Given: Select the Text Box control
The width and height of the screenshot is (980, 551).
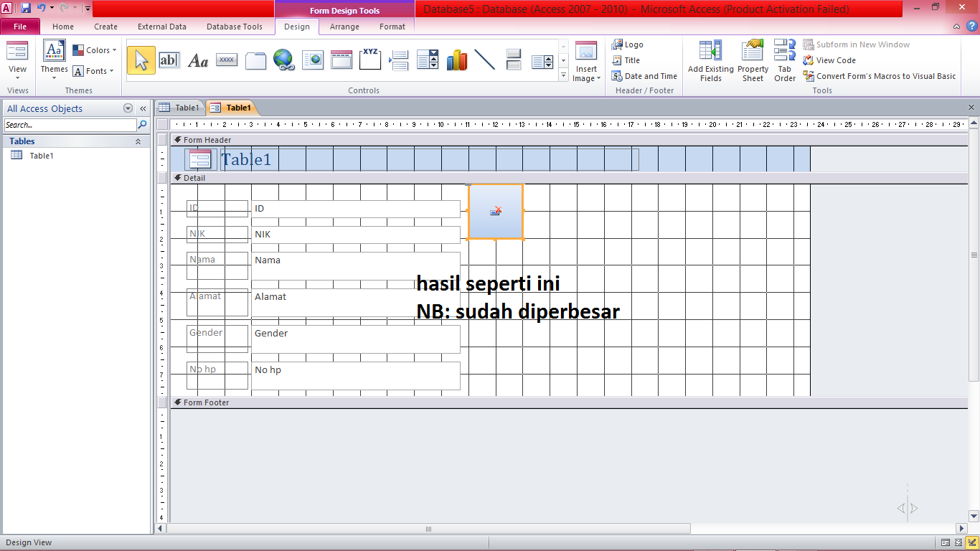Looking at the screenshot, I should tap(170, 60).
